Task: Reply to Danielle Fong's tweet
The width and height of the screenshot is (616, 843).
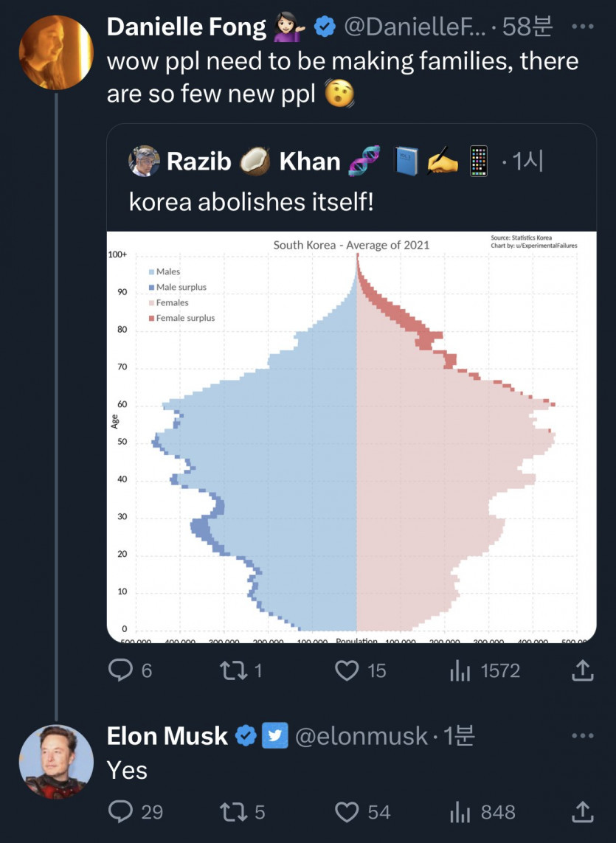Action: click(120, 670)
